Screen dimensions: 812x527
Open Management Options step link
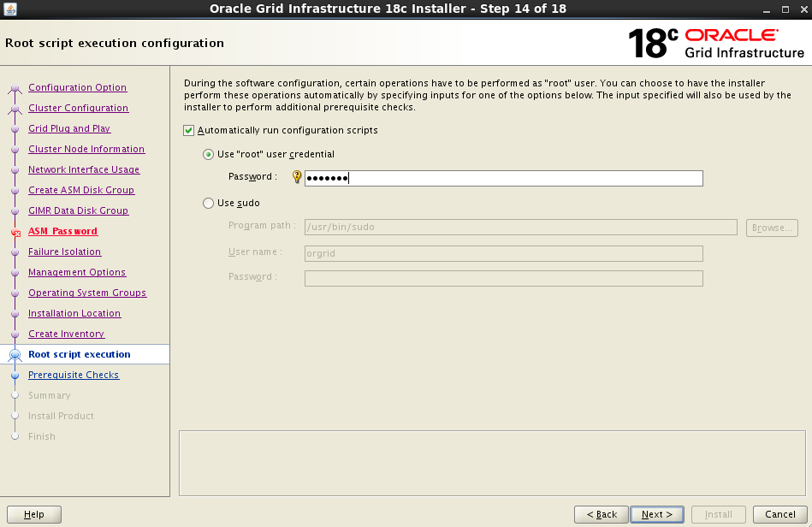click(x=77, y=272)
